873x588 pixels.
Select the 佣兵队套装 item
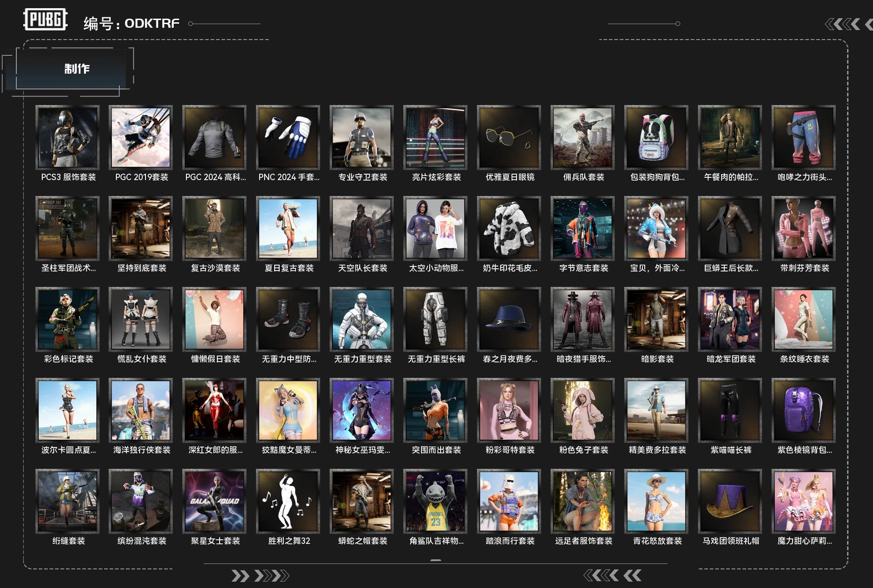[583, 137]
